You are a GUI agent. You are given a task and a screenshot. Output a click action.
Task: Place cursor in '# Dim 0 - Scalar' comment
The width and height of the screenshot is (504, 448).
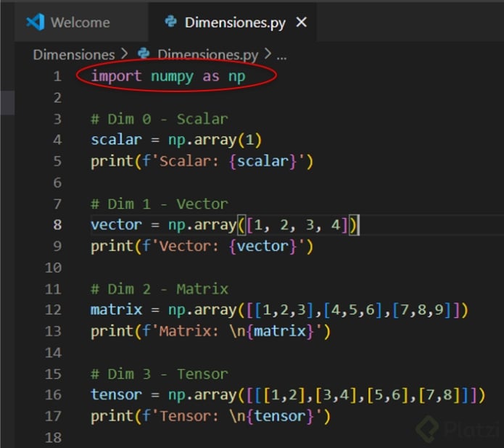coord(160,119)
